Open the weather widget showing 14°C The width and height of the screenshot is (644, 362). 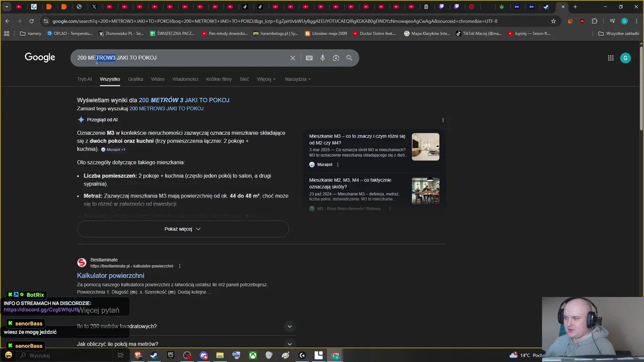(x=525, y=355)
